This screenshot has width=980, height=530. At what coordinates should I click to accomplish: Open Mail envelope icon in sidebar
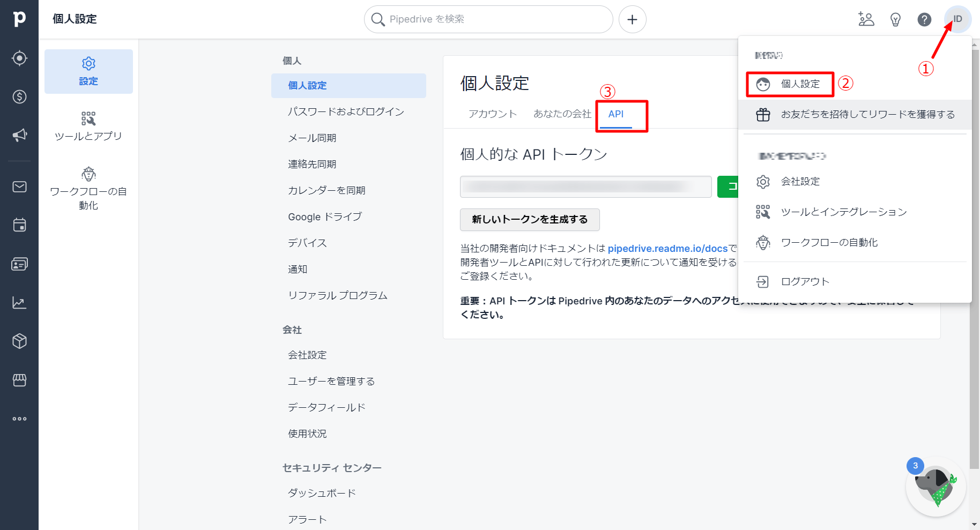pos(19,186)
